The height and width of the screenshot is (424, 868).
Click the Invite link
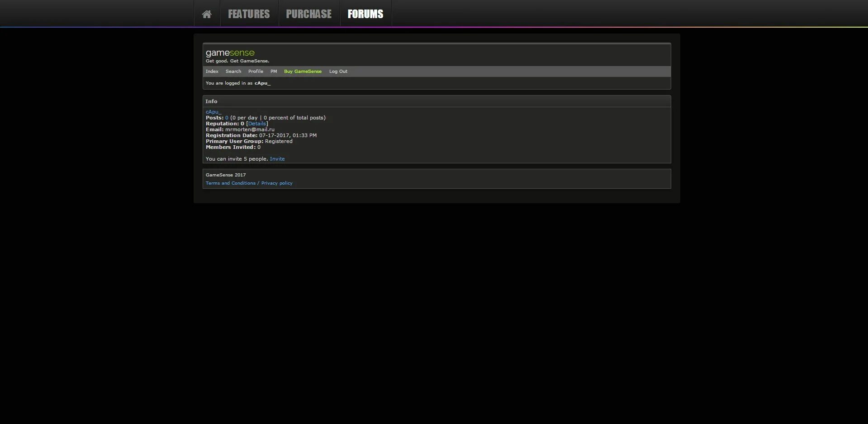[277, 159]
